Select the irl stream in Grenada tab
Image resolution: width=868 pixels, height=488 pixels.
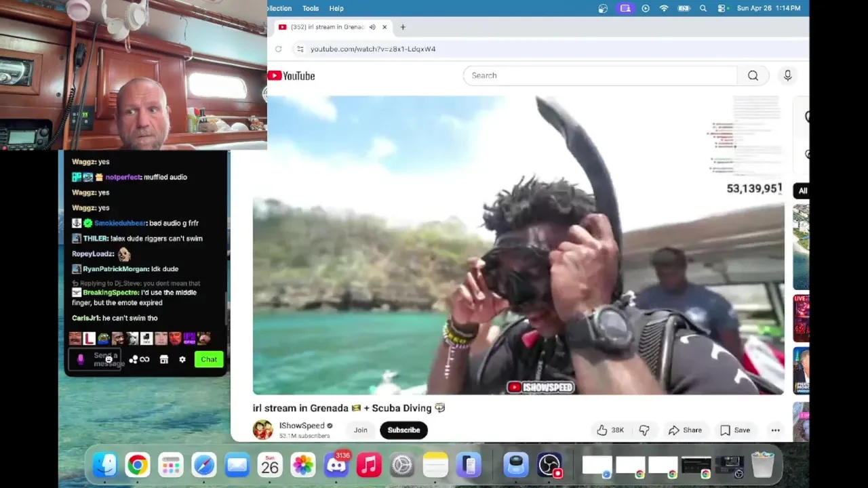(x=327, y=27)
